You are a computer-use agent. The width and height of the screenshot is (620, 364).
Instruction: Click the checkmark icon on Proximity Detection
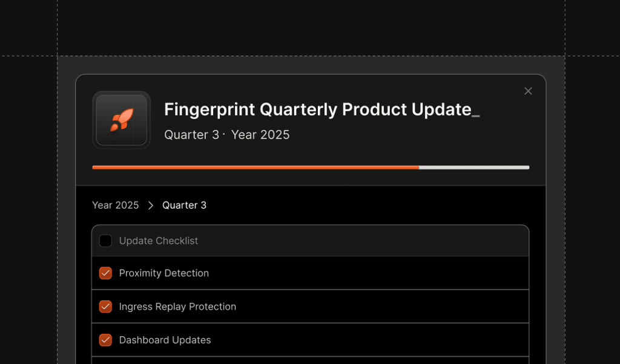coord(105,273)
